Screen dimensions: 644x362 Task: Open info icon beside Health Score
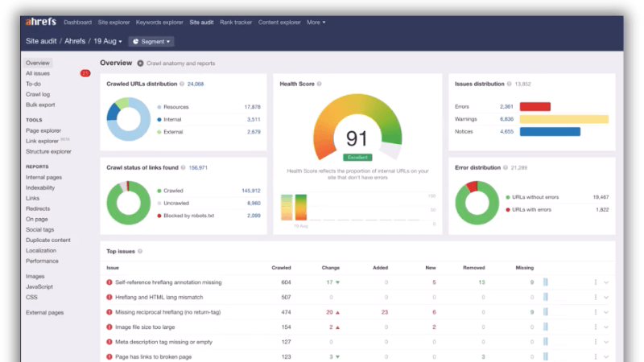319,84
